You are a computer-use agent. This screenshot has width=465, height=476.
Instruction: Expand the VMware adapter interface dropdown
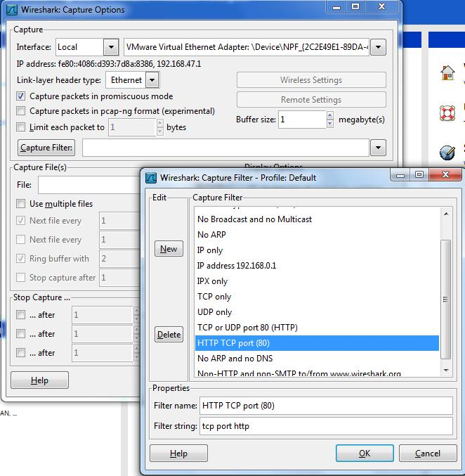click(378, 47)
